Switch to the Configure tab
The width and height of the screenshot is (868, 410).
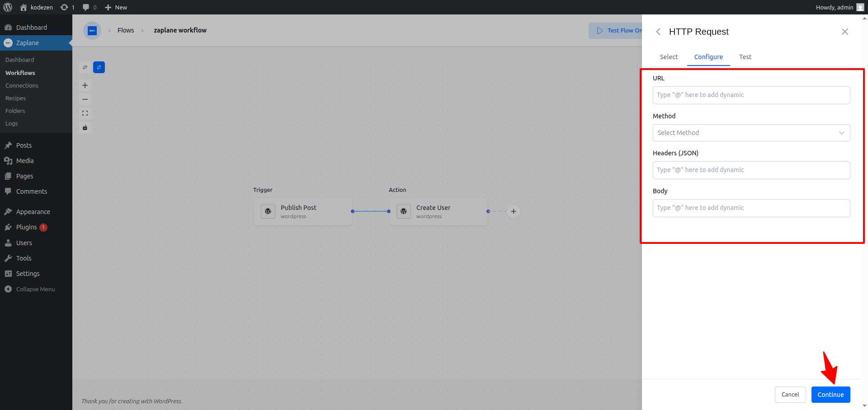click(x=708, y=57)
